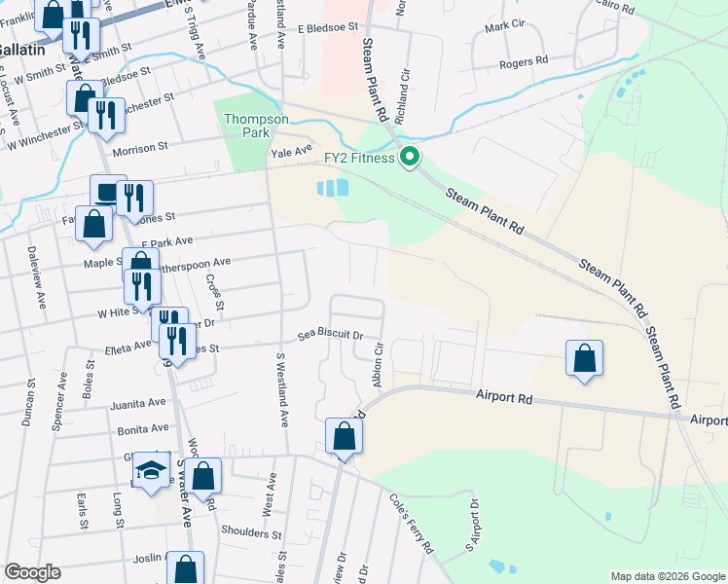Click the Bonita Ave label
Screen dimensions: 728x584
click(142, 429)
